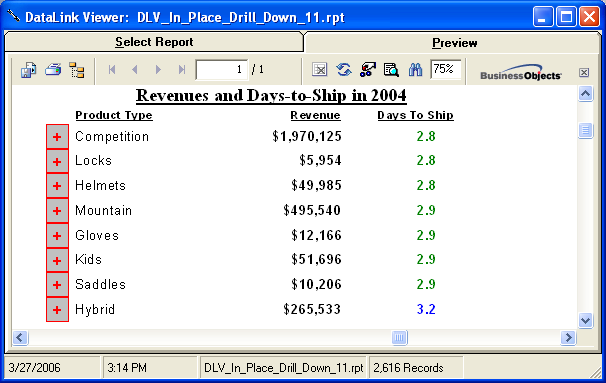The image size is (606, 383).
Task: Click the $1,970,125 revenue value
Action: point(307,136)
